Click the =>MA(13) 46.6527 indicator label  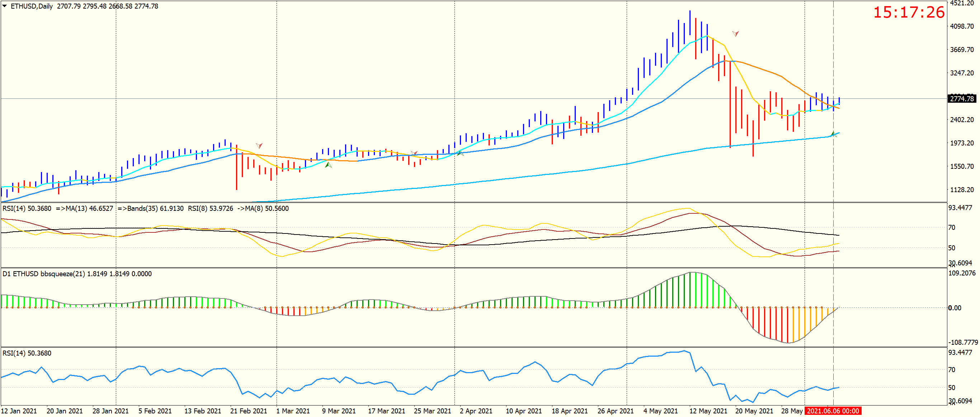pos(84,208)
